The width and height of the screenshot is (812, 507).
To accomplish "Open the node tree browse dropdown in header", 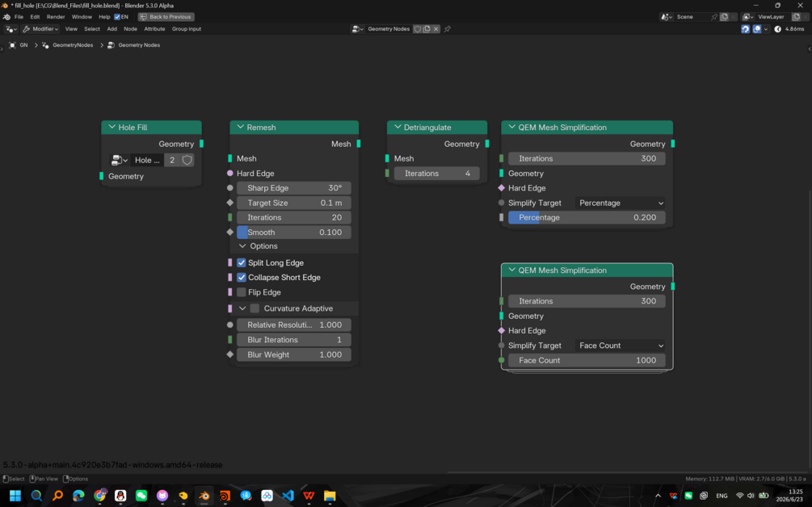I will (357, 29).
